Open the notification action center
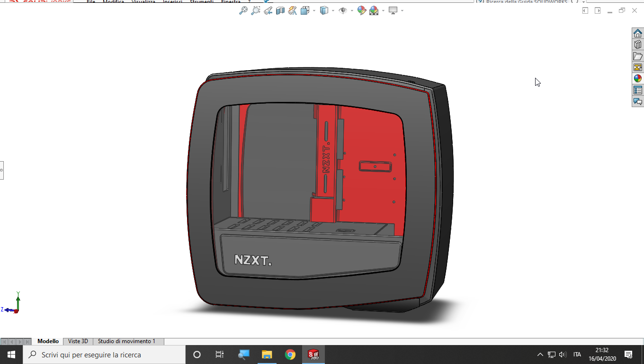Viewport: 644px width, 364px height. [628, 355]
